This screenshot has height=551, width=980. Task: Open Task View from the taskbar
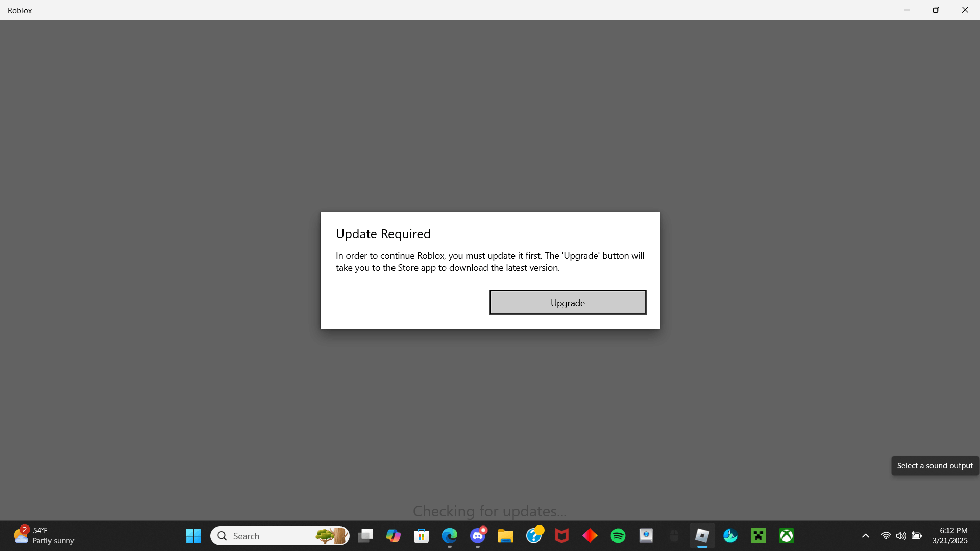tap(365, 536)
